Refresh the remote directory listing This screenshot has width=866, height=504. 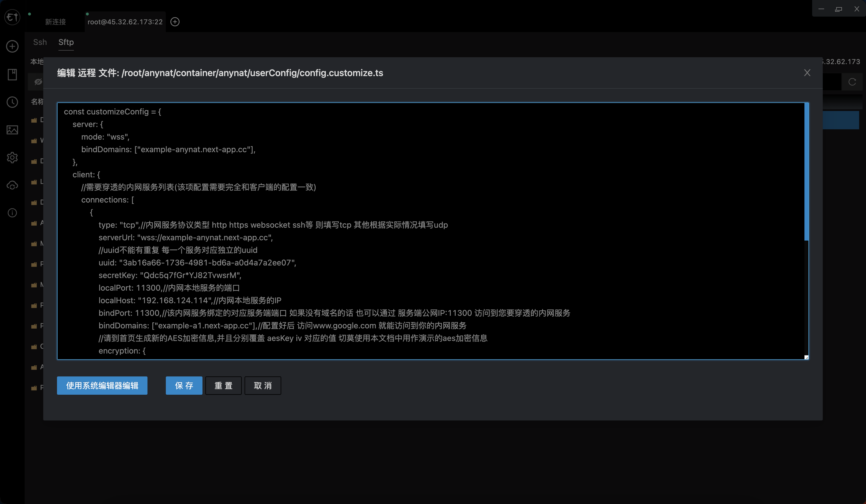tap(853, 82)
